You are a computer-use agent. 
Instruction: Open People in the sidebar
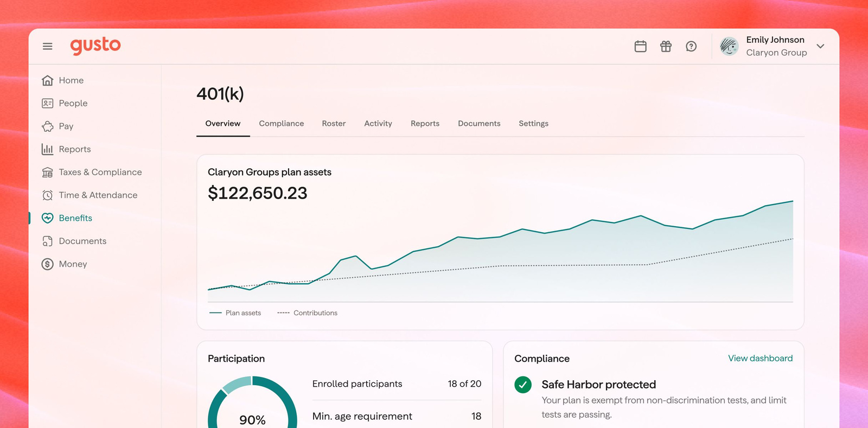pyautogui.click(x=73, y=103)
